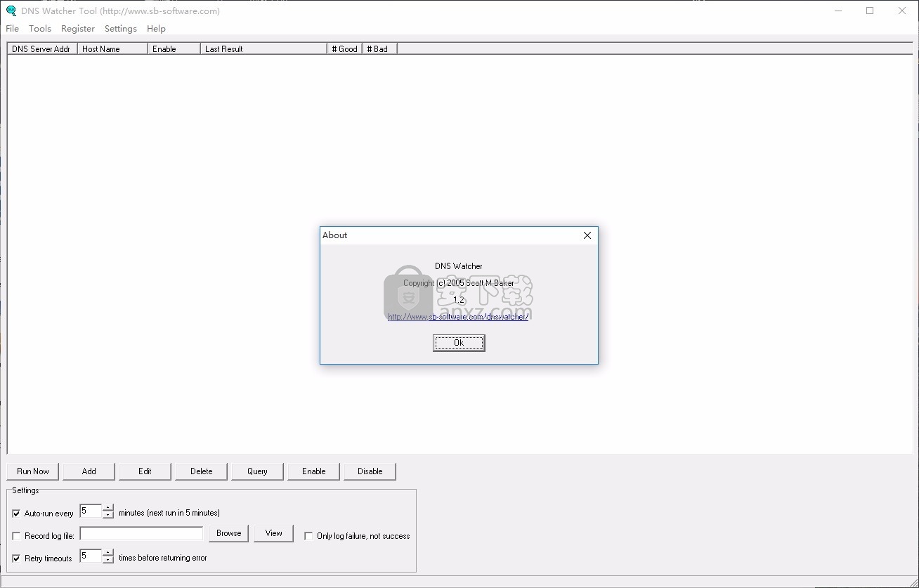Open the Help menu
Screen dimensions: 919x588
156,29
